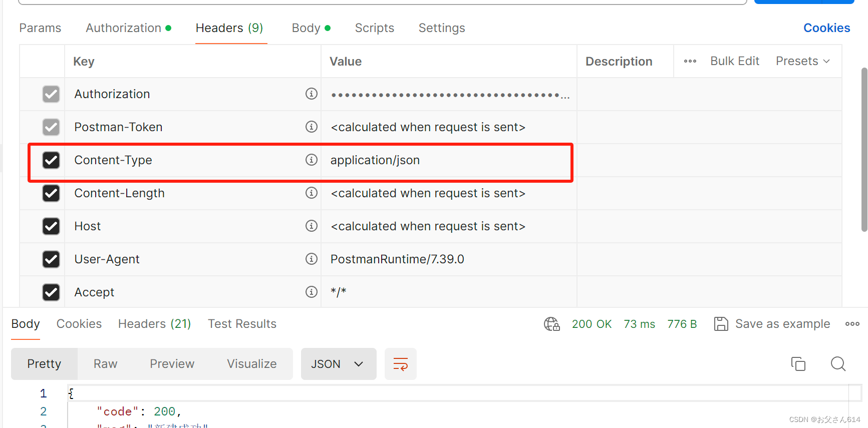Toggle line wrapping in the response viewer
The height and width of the screenshot is (428, 868).
click(x=400, y=364)
